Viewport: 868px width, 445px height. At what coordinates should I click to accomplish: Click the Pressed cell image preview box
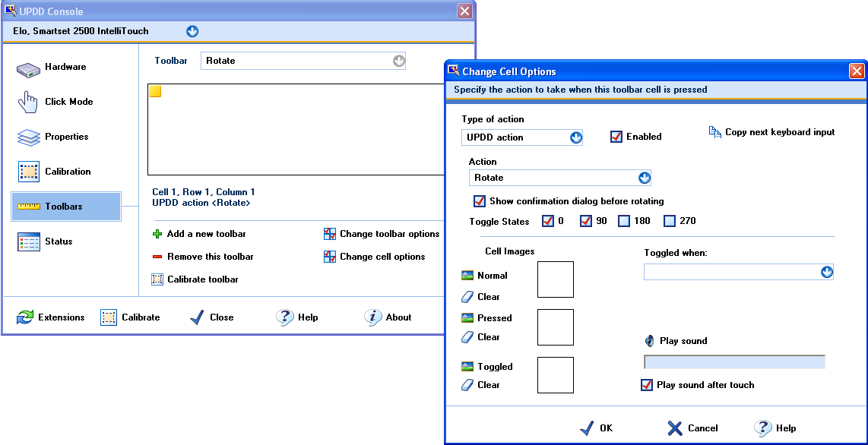coord(556,327)
